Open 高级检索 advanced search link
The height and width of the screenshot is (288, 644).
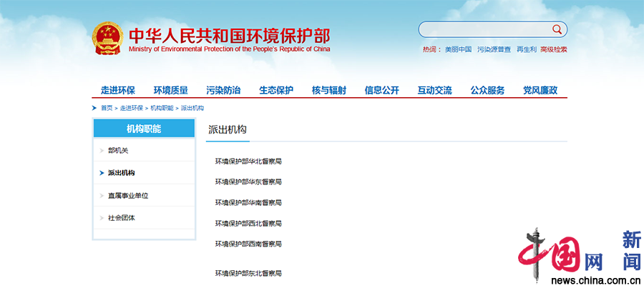(x=554, y=49)
